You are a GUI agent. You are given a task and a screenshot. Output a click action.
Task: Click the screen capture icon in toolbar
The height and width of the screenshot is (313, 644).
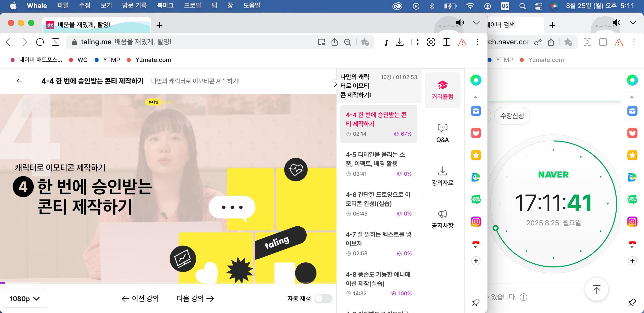click(x=431, y=42)
